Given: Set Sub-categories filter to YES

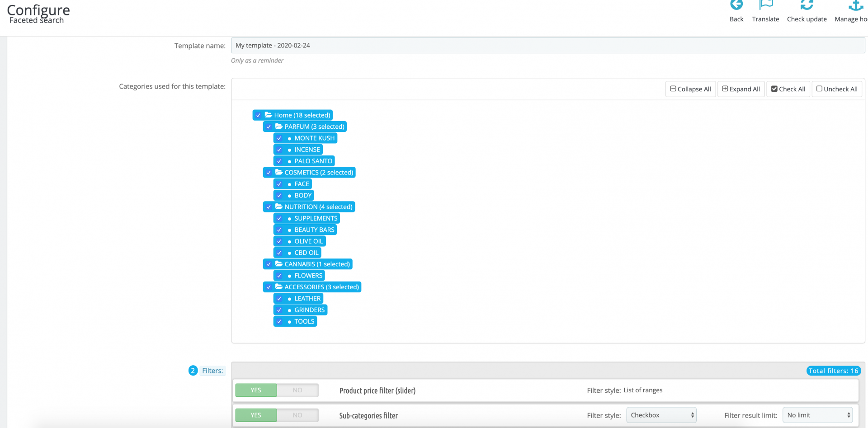Looking at the screenshot, I should (256, 415).
